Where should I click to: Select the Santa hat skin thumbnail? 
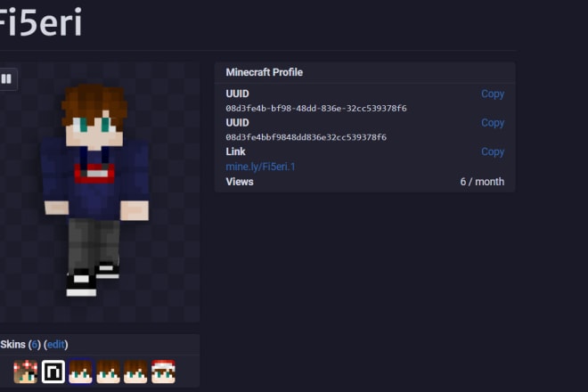[x=163, y=372]
